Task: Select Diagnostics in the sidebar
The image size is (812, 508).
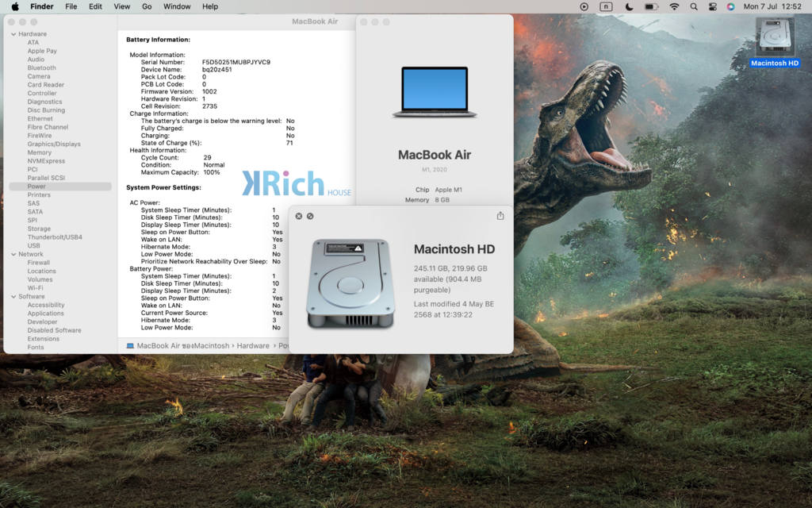Action: pos(44,102)
